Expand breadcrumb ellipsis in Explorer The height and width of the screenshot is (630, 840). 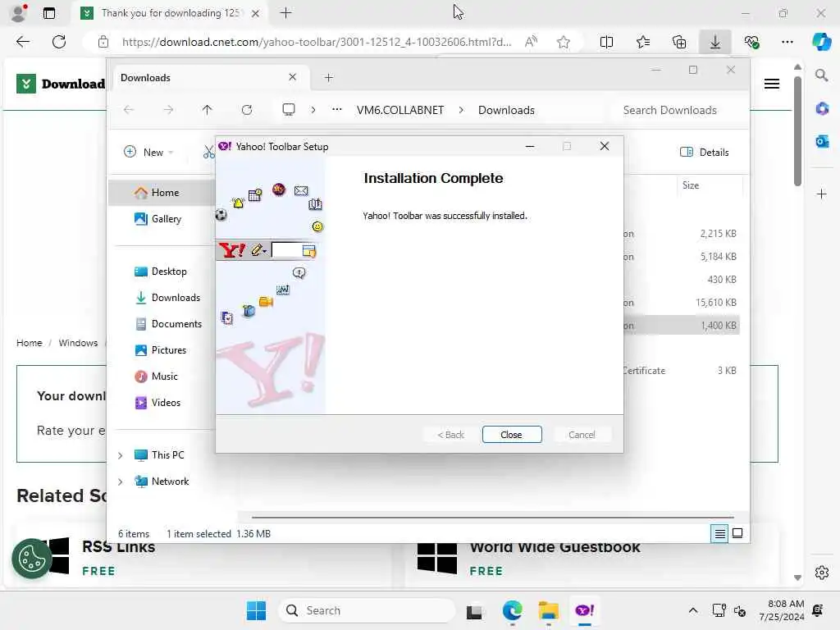(336, 110)
